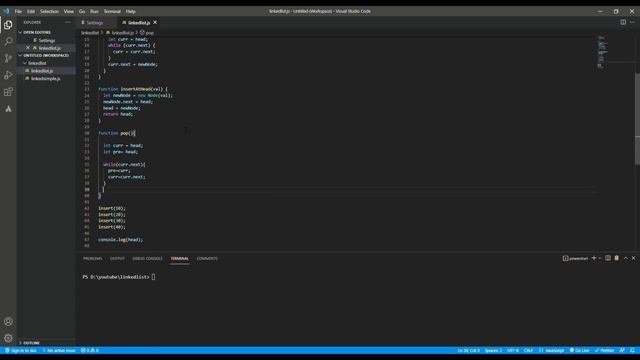Click the errors and warnings status indicator
The height and width of the screenshot is (360, 640).
tap(90, 350)
